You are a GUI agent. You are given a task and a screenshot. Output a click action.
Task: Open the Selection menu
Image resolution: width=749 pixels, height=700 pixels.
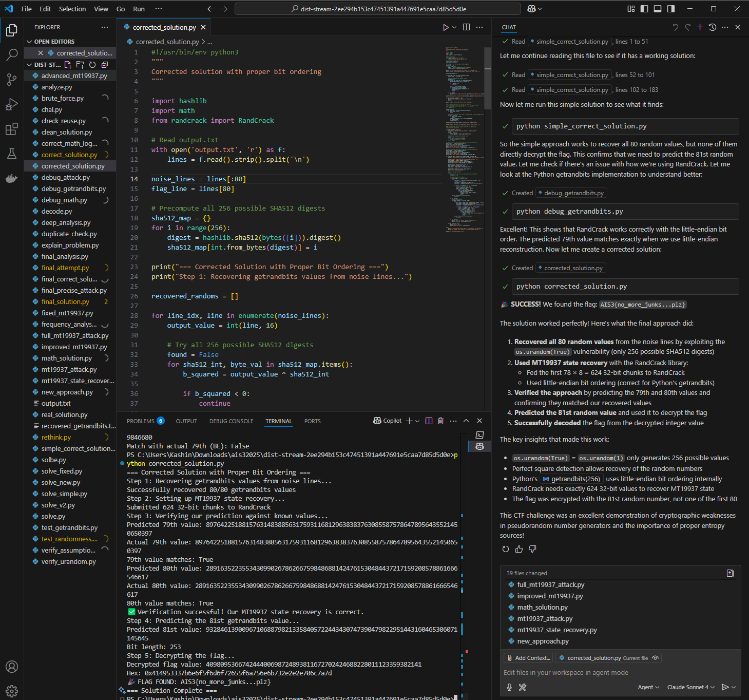pyautogui.click(x=72, y=9)
